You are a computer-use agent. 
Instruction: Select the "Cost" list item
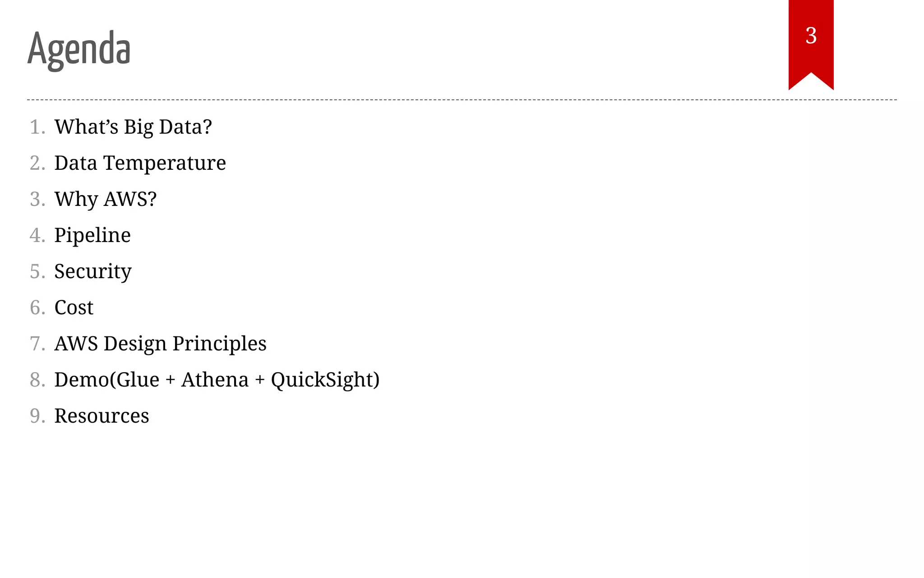point(74,308)
